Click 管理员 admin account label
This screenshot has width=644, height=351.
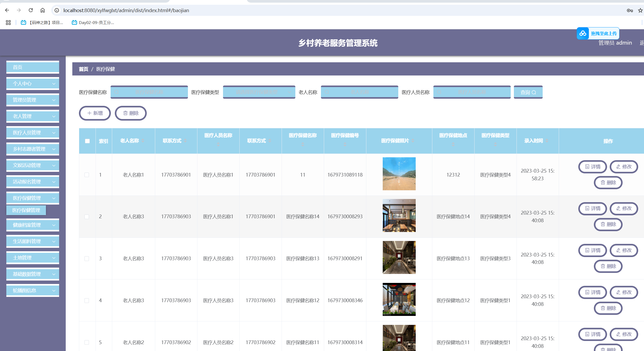coord(615,43)
